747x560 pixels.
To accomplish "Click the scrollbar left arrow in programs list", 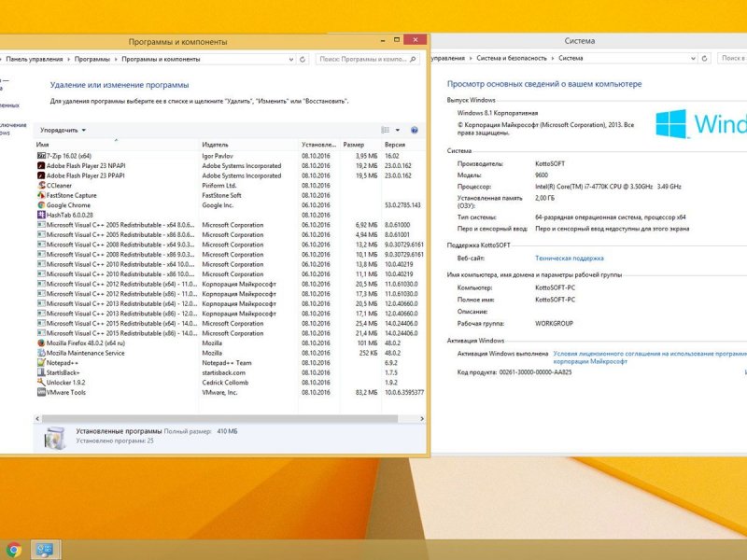I will (x=37, y=418).
